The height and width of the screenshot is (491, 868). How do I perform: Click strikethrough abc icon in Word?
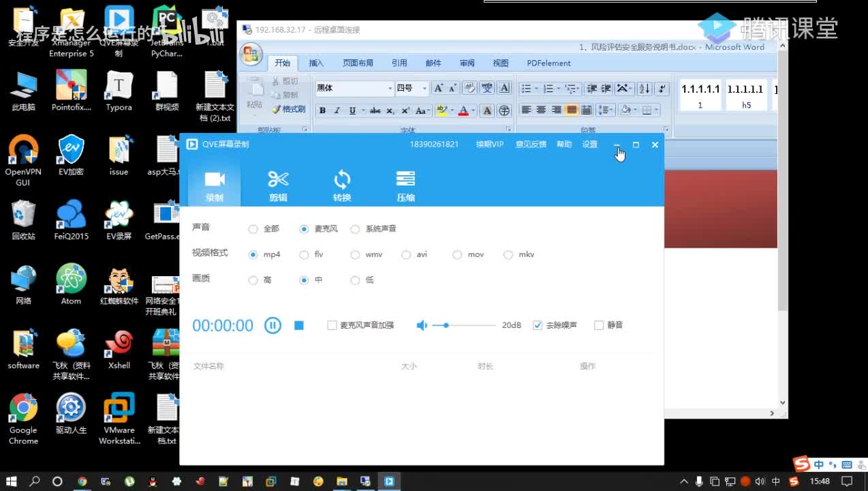point(375,110)
